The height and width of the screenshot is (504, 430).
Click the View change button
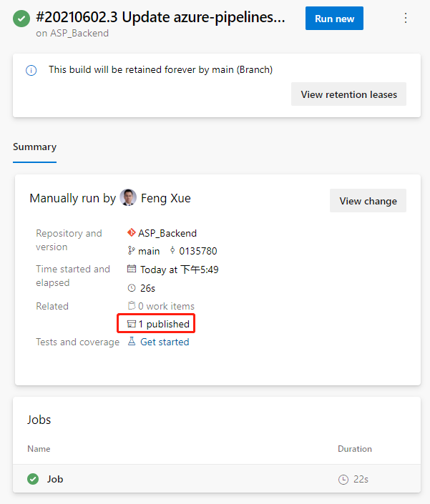(x=368, y=201)
